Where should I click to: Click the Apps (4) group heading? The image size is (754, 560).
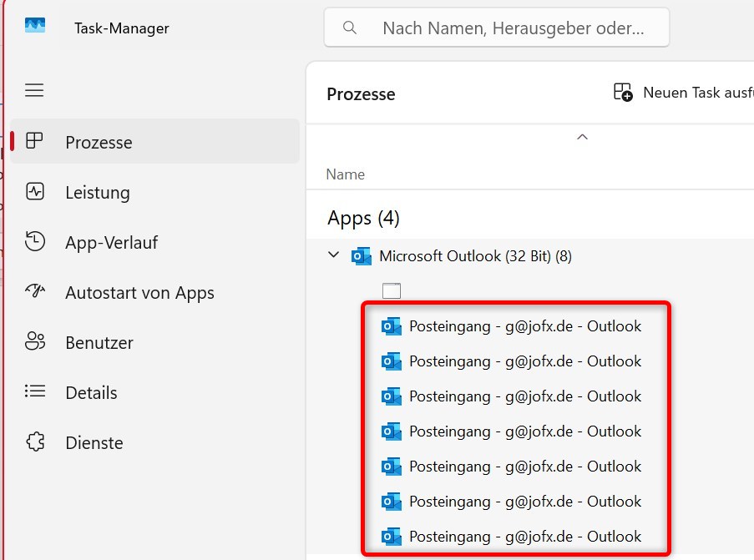tap(363, 218)
